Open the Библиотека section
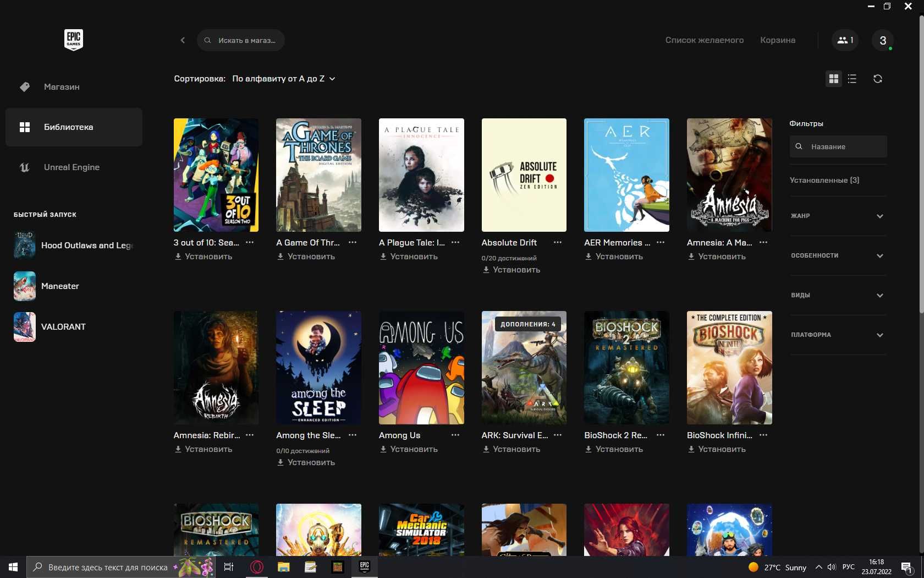This screenshot has width=924, height=578. 74,127
